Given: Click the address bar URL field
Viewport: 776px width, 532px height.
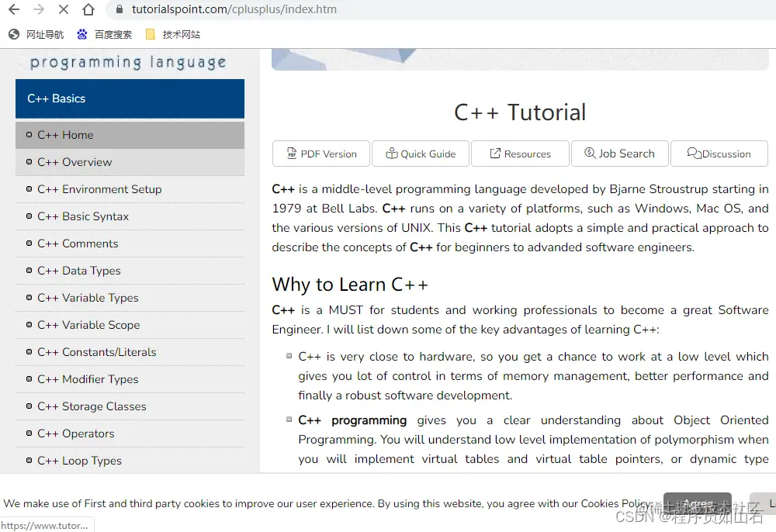Looking at the screenshot, I should 441,9.
